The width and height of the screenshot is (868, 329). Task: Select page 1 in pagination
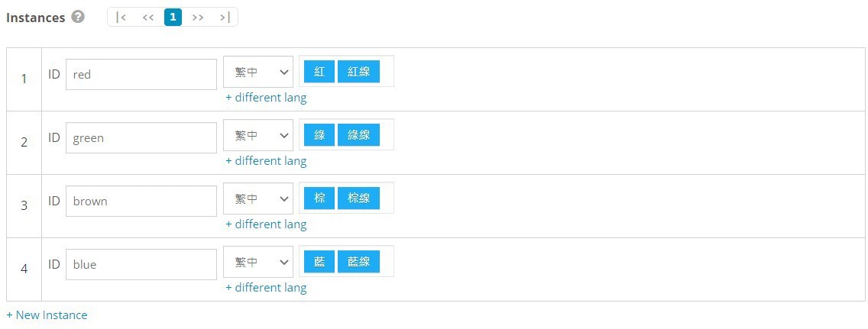(x=173, y=17)
